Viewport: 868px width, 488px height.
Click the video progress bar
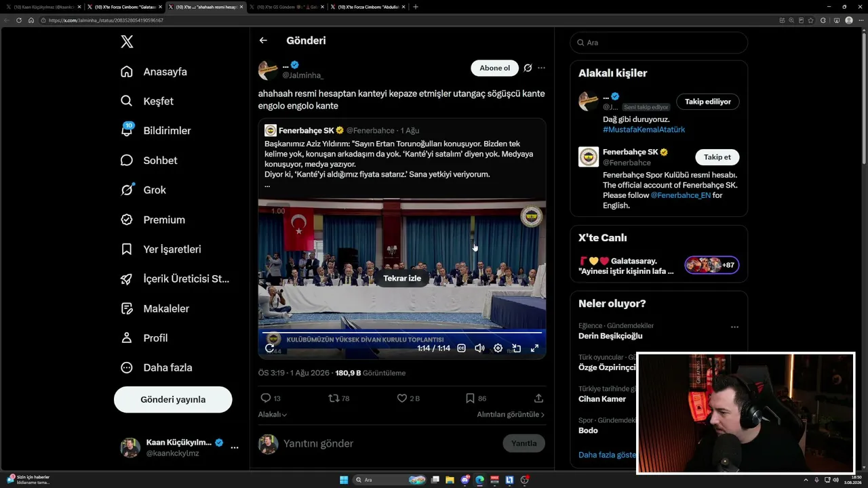coord(402,333)
